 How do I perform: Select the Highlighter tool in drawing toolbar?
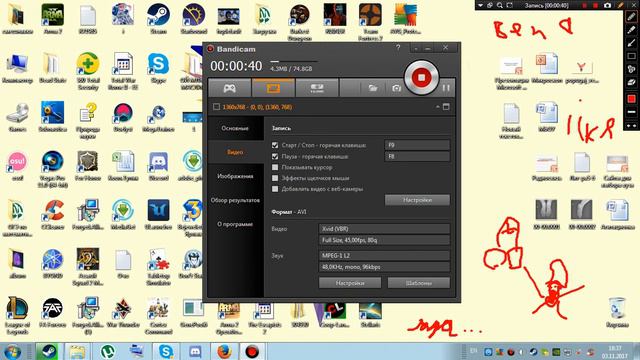pyautogui.click(x=631, y=30)
